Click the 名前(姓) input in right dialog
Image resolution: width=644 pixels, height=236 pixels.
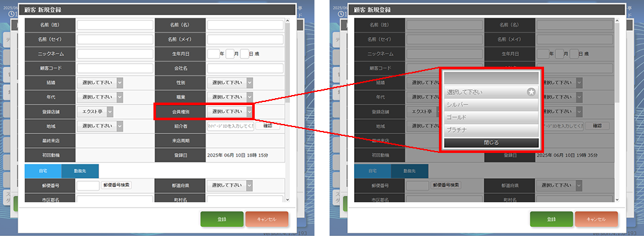tap(445, 25)
